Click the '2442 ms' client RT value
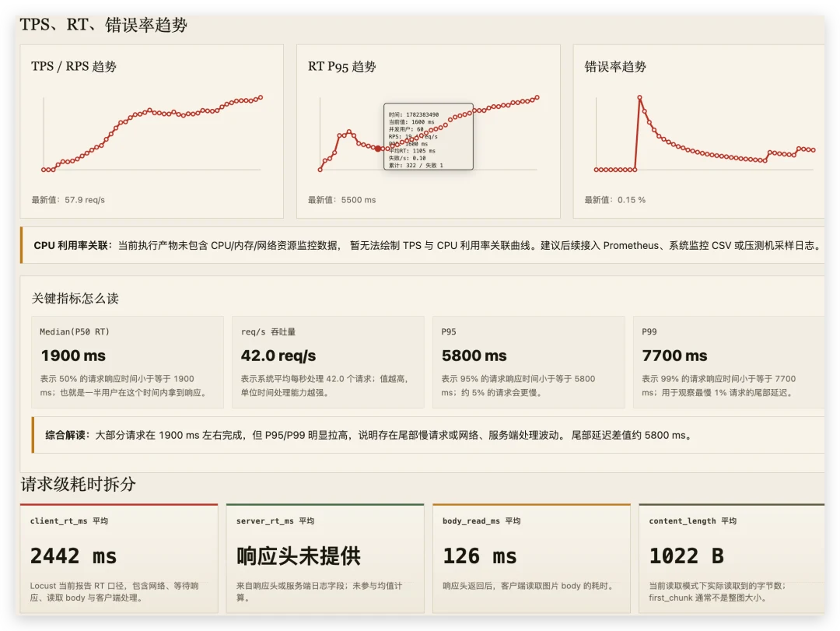Image resolution: width=840 pixels, height=631 pixels. 73,556
